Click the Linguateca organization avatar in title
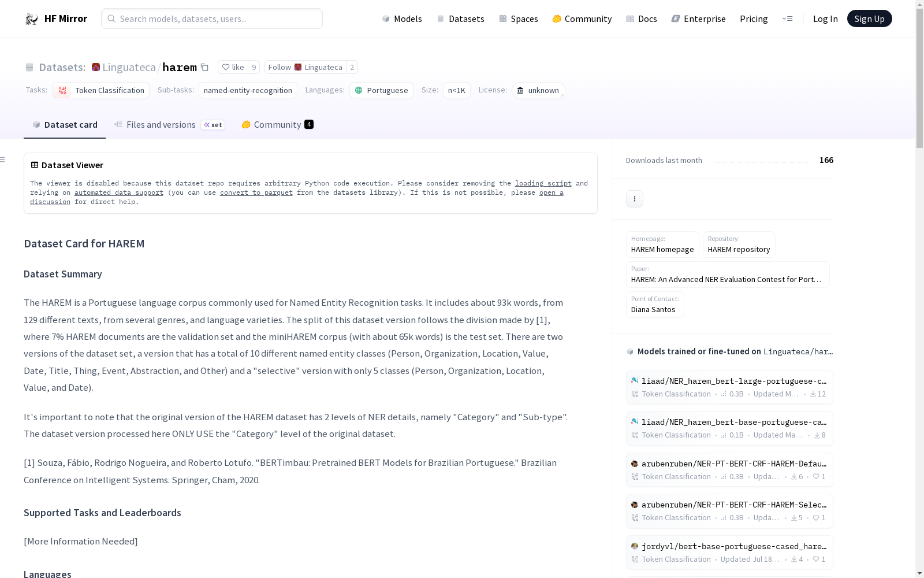Image resolution: width=924 pixels, height=578 pixels. (96, 67)
